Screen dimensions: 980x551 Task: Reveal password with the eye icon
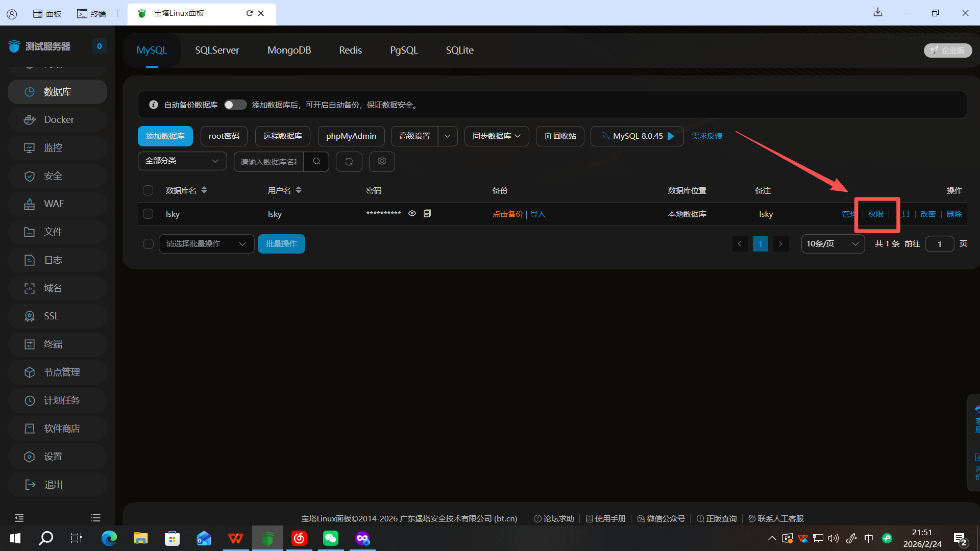click(x=412, y=214)
